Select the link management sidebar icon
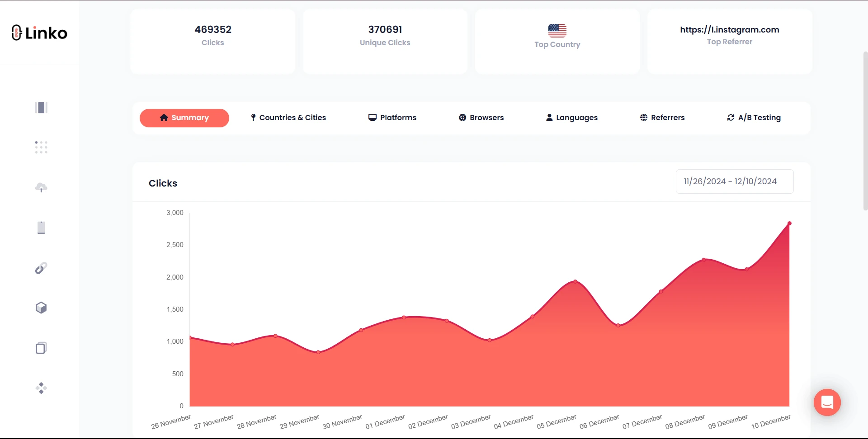868x439 pixels. click(x=41, y=268)
